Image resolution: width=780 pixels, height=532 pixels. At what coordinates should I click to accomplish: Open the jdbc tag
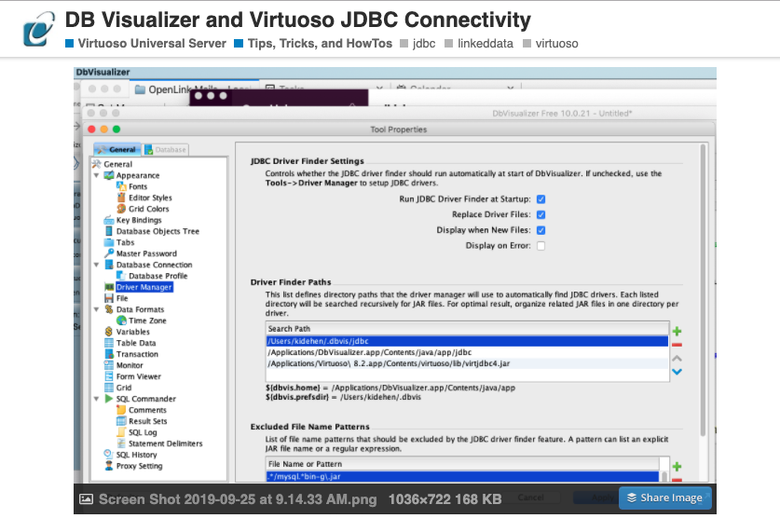coord(417,44)
